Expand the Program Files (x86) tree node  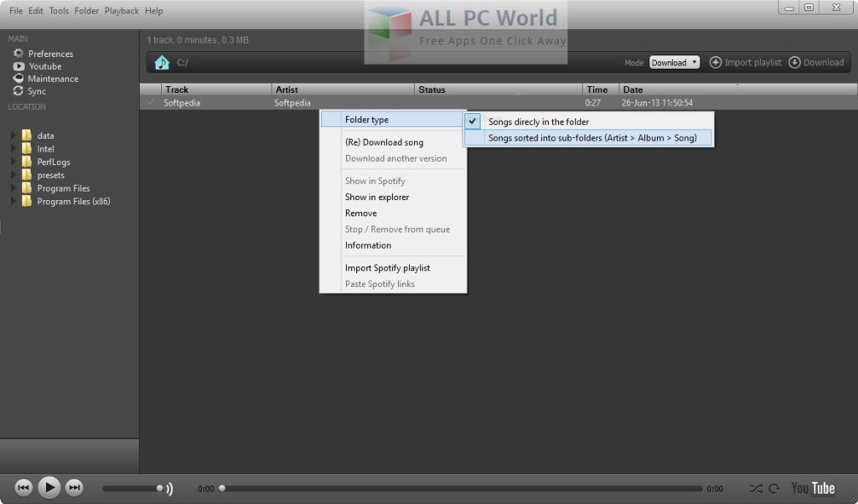[13, 201]
